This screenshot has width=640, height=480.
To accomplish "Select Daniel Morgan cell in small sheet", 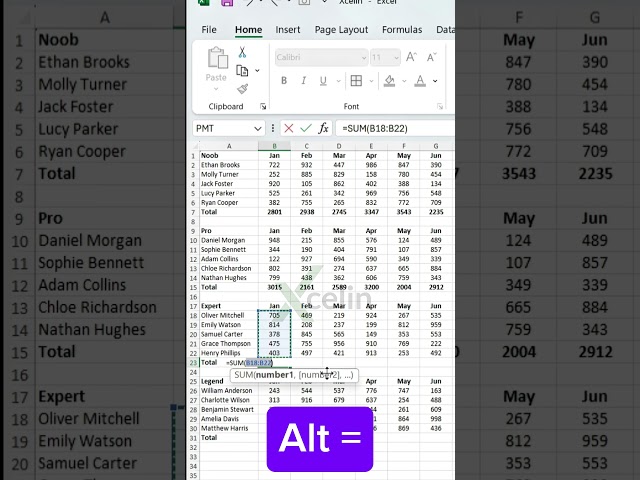I will pos(229,240).
